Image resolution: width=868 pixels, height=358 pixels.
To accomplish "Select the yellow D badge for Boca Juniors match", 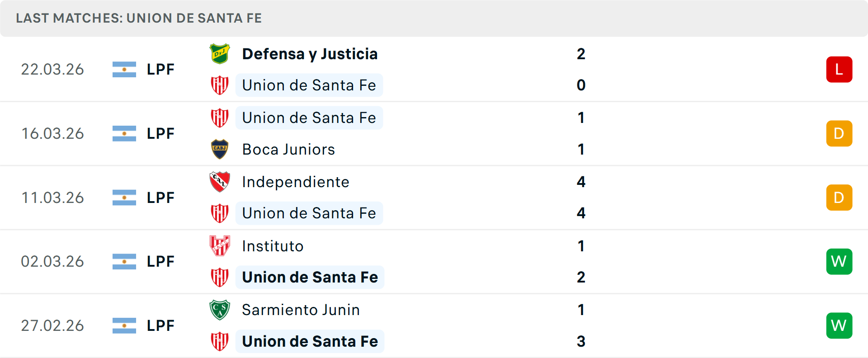I will (x=839, y=133).
